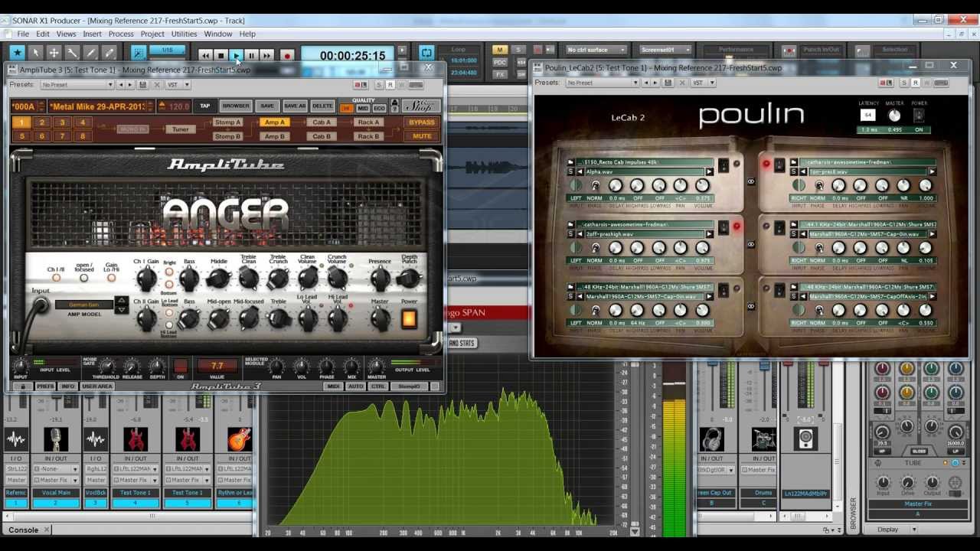Click the Vocal Main microphone track icon
Viewport: 980px width, 551px height.
click(56, 439)
